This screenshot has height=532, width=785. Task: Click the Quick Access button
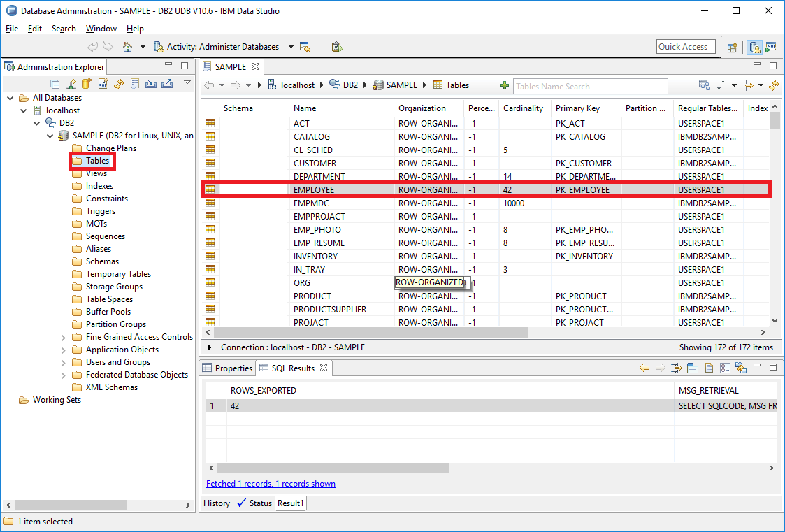coord(686,46)
